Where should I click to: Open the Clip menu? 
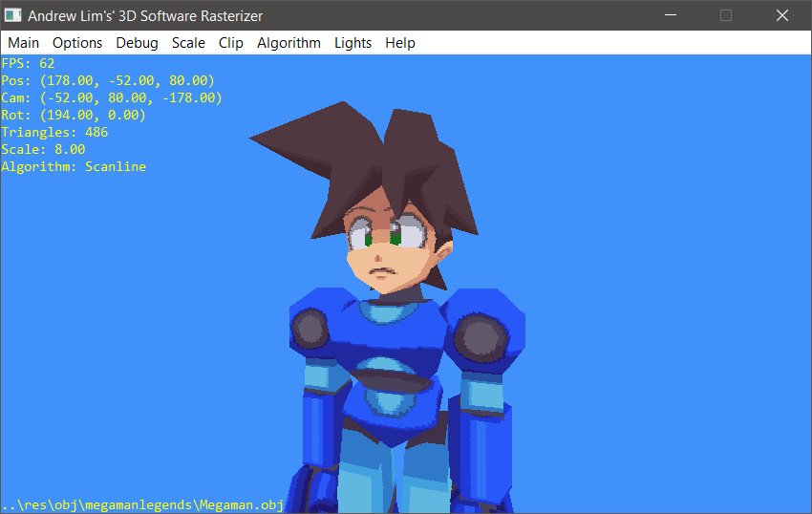(230, 43)
